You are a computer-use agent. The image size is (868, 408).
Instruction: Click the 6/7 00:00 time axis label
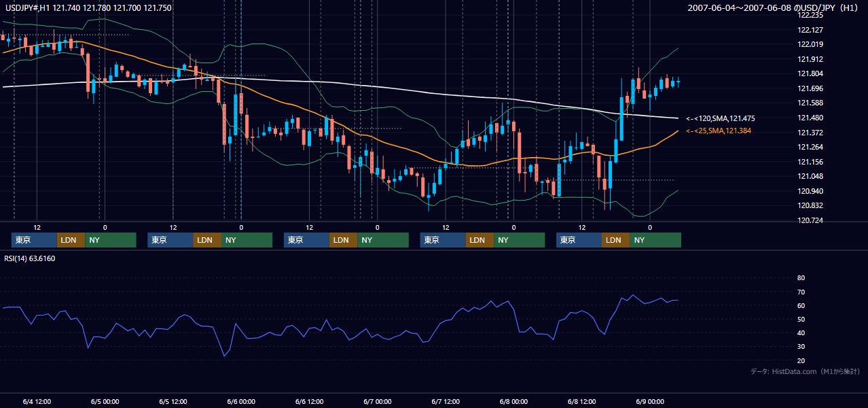377,401
